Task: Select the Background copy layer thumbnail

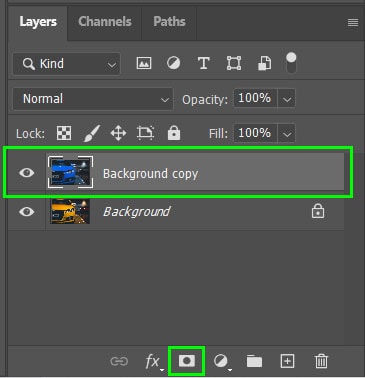Action: point(70,172)
